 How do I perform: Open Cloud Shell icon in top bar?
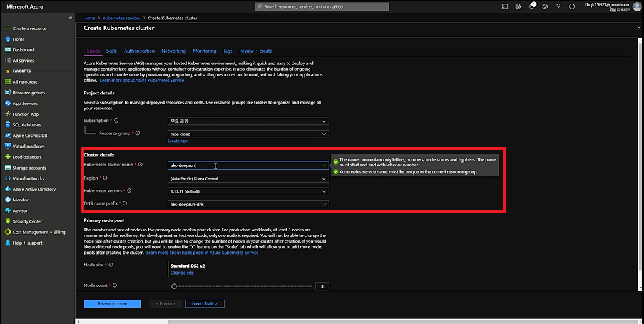[505, 7]
